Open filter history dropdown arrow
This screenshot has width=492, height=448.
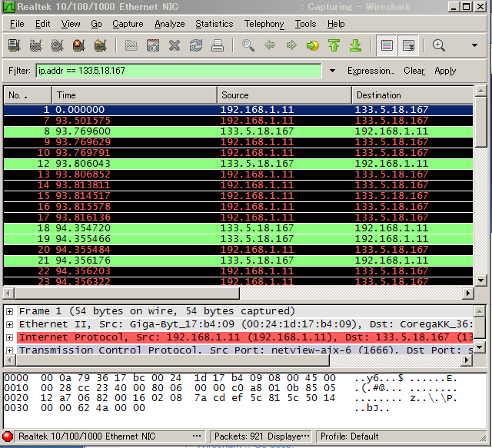(x=332, y=71)
